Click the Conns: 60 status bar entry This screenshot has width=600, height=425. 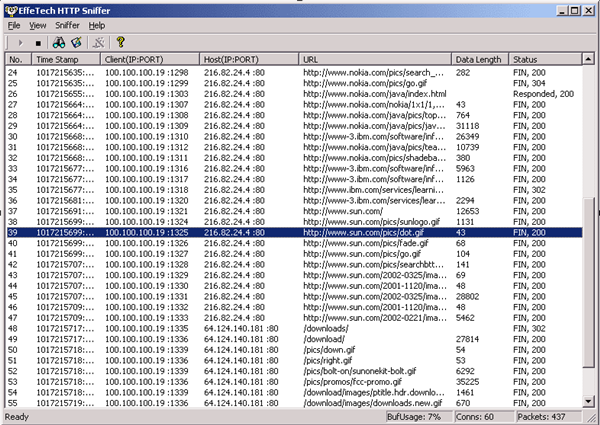(484, 417)
